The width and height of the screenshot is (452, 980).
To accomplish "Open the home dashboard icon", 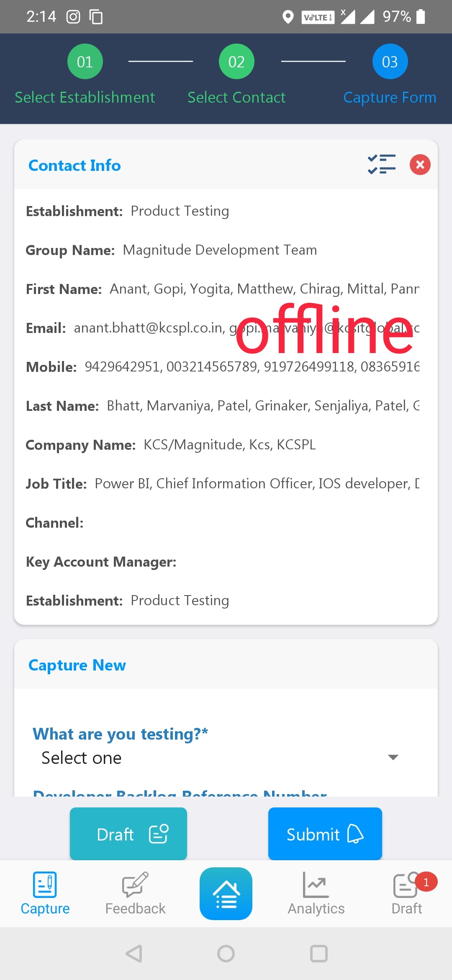I will (x=226, y=893).
